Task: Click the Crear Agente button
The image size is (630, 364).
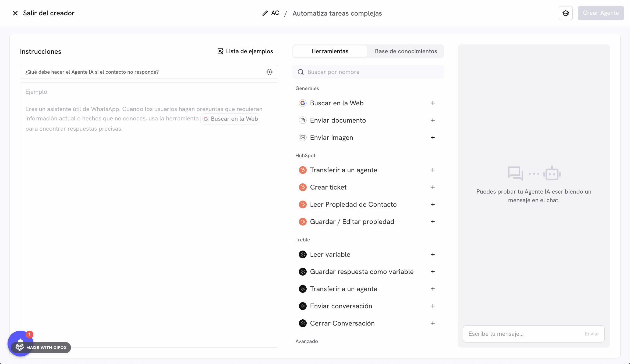Action: [601, 13]
